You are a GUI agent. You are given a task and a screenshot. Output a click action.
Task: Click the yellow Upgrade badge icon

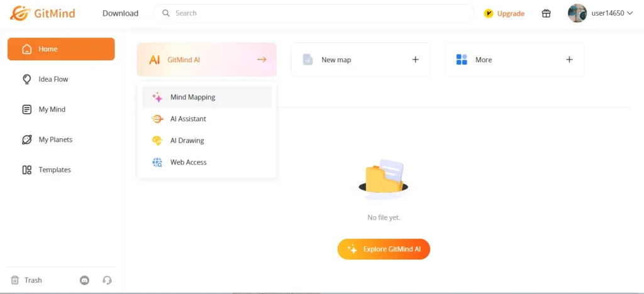pyautogui.click(x=488, y=14)
